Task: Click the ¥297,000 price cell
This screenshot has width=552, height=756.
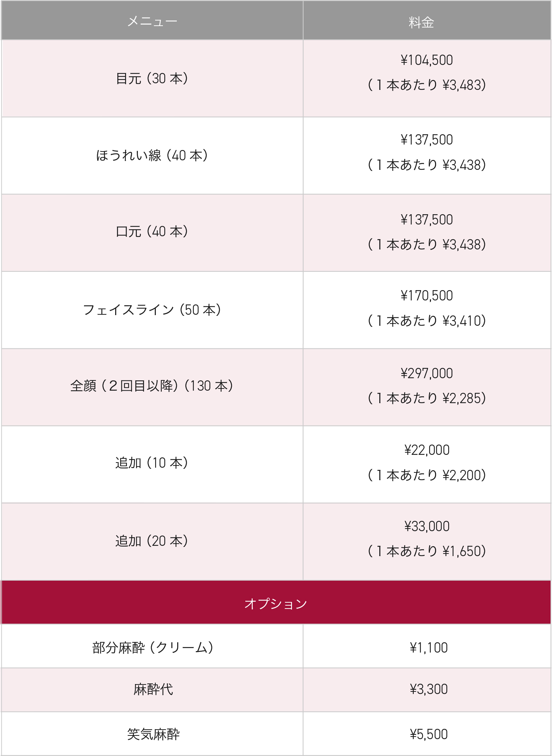Action: click(x=427, y=386)
